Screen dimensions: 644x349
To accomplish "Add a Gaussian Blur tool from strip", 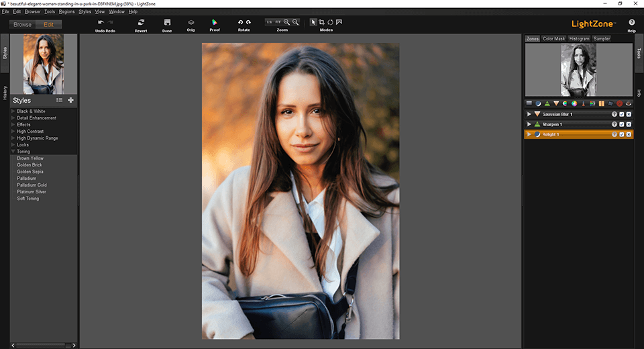I will [x=556, y=103].
